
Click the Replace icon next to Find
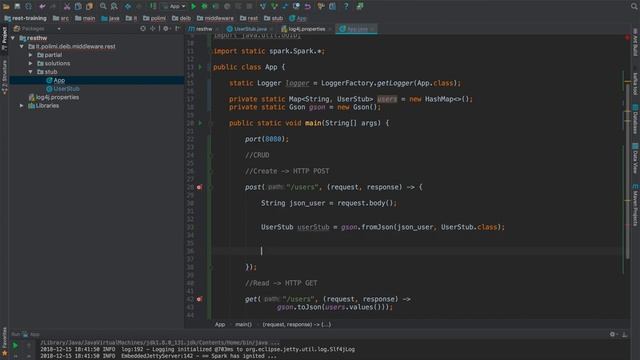click(x=114, y=6)
